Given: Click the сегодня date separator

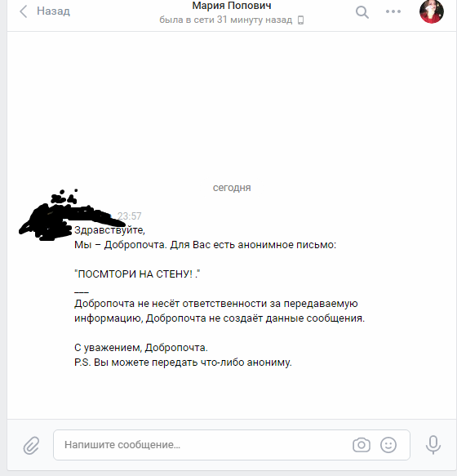Looking at the screenshot, I should point(232,188).
